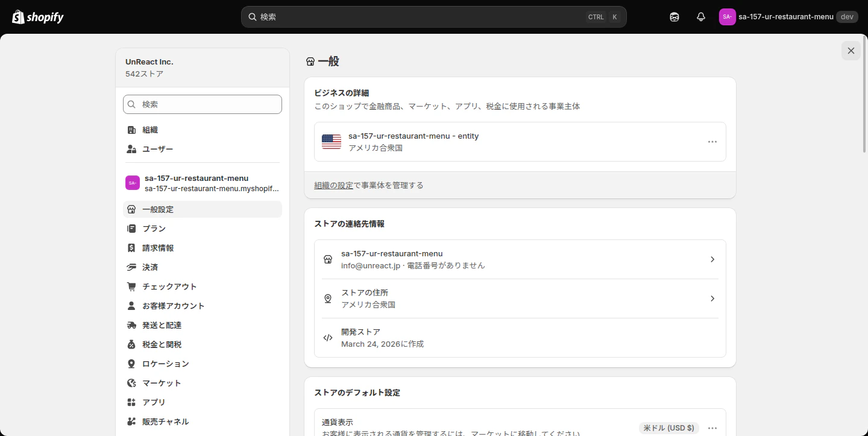
Task: Click the code icon beside 開発ストア
Action: click(328, 338)
